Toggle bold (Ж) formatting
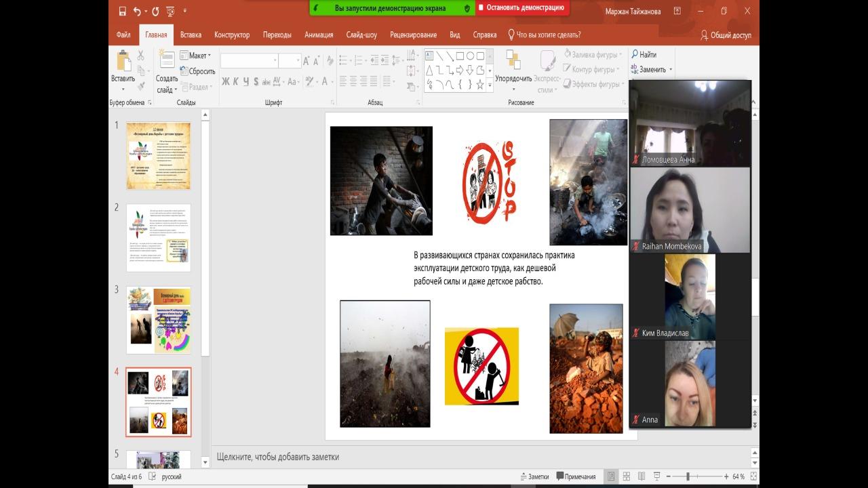 226,82
